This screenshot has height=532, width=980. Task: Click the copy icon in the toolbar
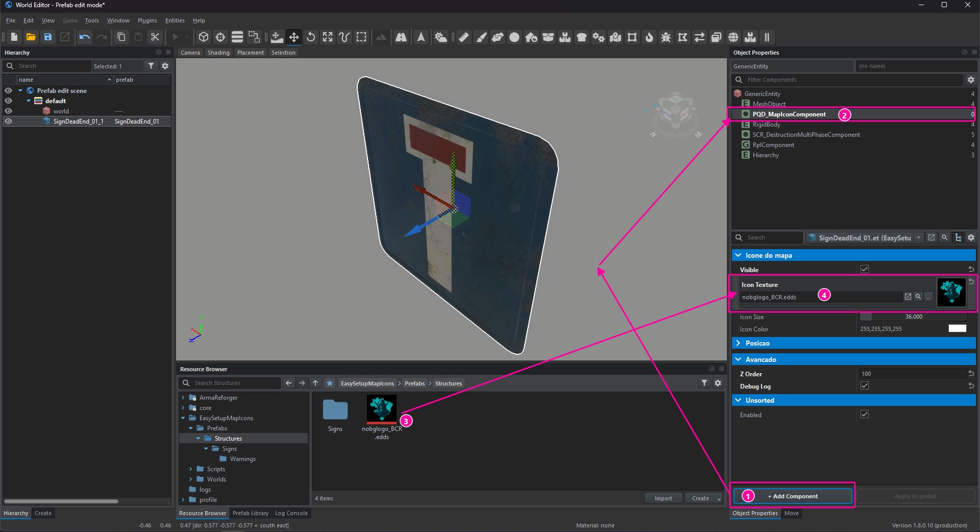[121, 37]
